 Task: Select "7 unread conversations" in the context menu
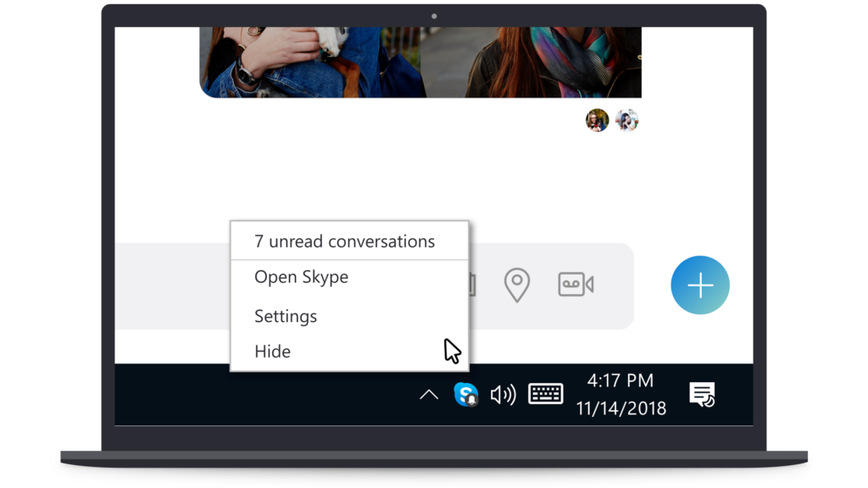344,241
